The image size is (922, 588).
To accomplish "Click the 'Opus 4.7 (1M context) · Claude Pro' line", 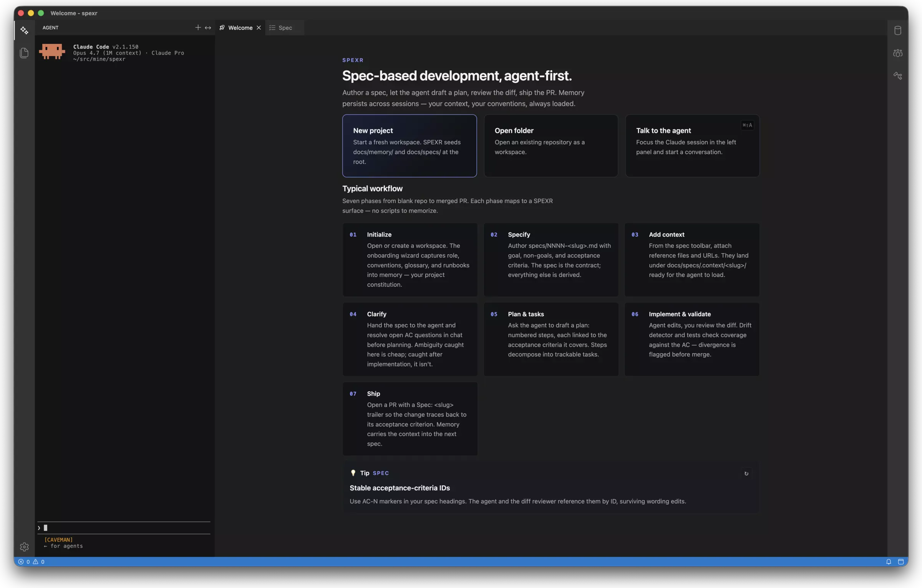I will click(x=128, y=53).
